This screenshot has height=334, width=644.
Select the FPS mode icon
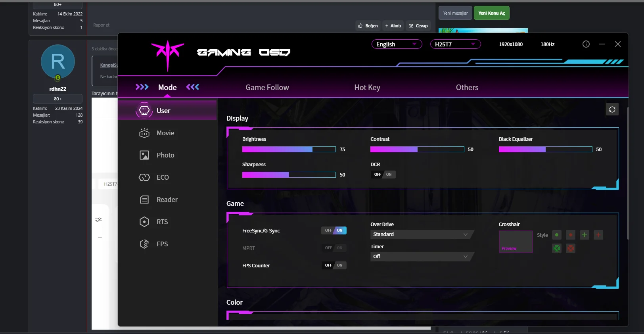tap(144, 244)
